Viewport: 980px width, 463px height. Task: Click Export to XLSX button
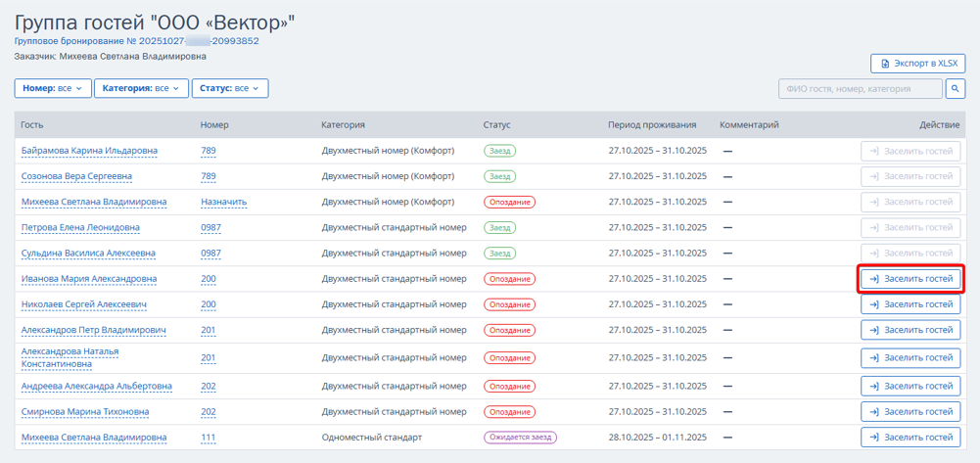(x=917, y=64)
